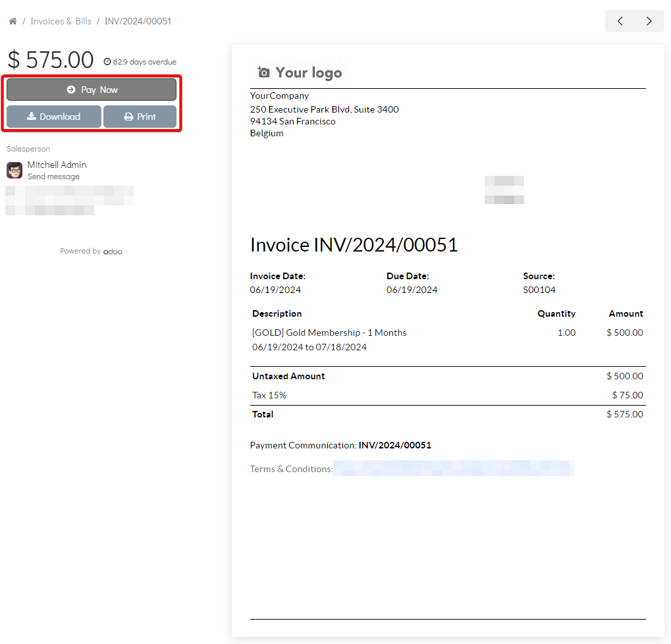Select the INV/2024/00051 breadcrumb item
Screen dimensions: 671x644
pyautogui.click(x=138, y=21)
